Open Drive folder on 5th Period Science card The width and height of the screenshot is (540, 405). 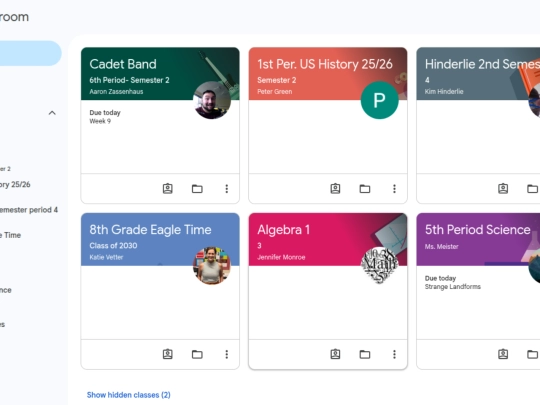[533, 354]
